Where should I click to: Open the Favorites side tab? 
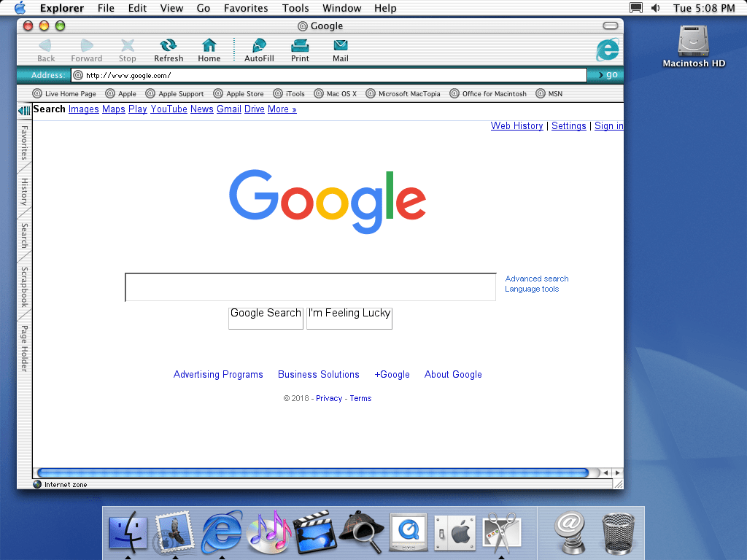tap(24, 143)
